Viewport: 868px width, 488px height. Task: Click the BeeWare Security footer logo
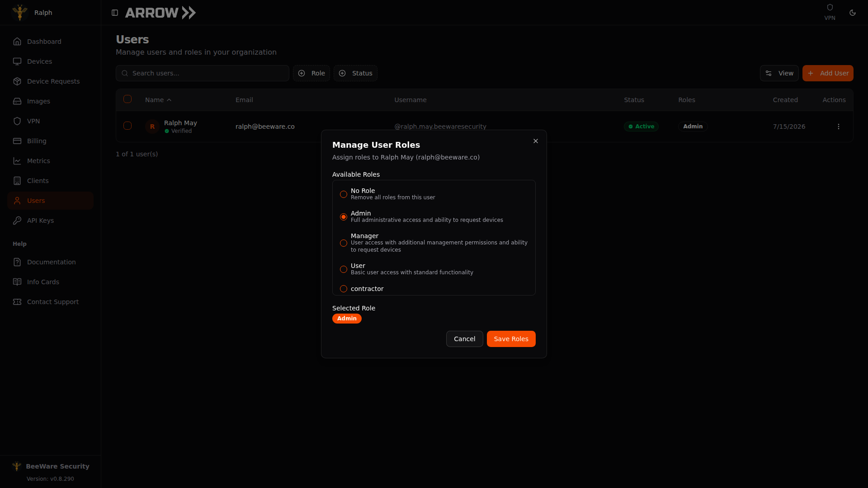click(x=17, y=466)
